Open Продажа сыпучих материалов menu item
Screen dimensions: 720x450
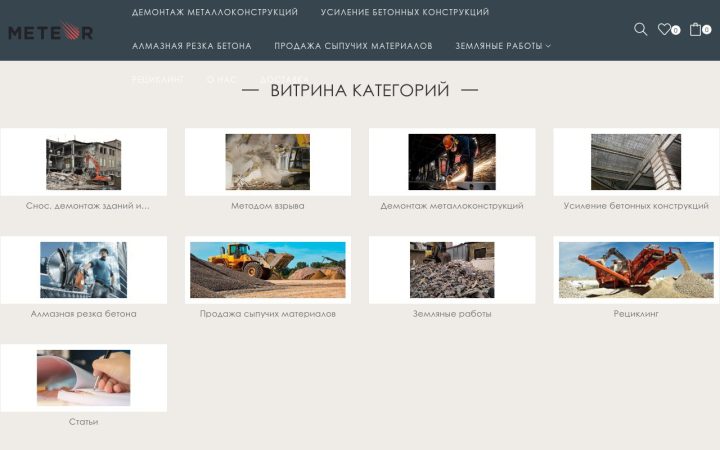tap(353, 46)
